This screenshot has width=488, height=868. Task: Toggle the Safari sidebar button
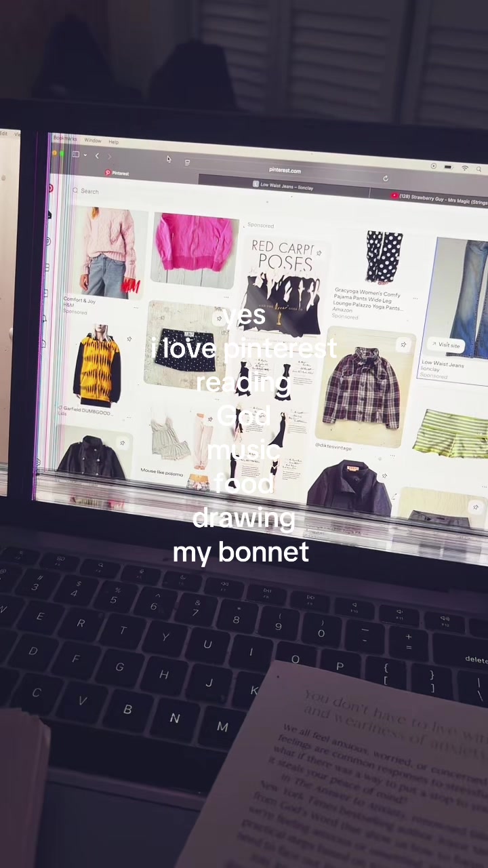point(76,155)
